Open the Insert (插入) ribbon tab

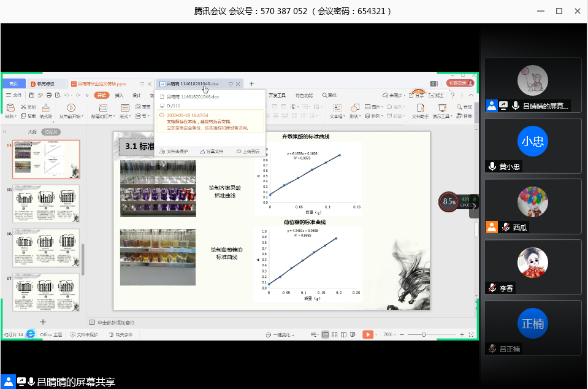[x=119, y=95]
